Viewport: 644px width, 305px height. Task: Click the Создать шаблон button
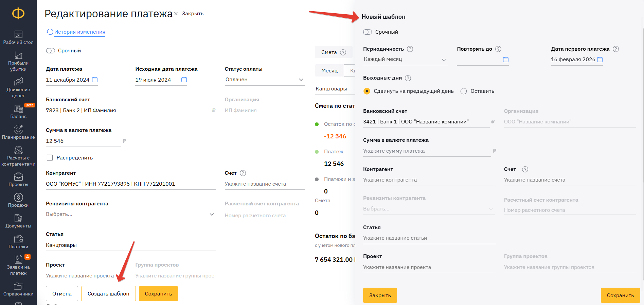(x=108, y=294)
